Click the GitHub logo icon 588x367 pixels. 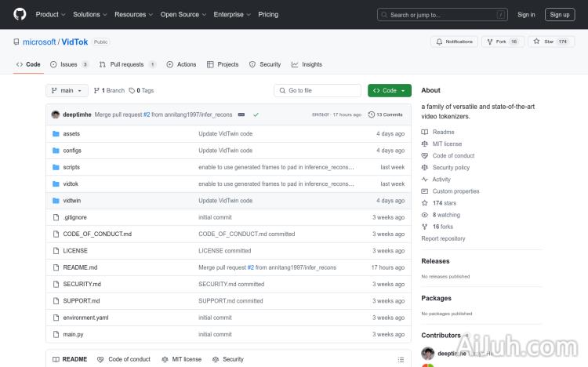(20, 14)
